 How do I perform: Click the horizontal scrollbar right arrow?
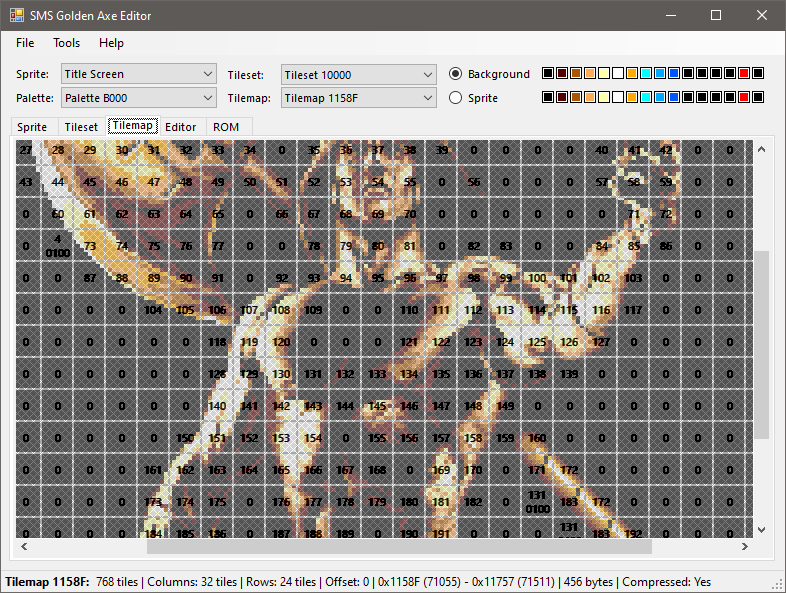click(x=745, y=546)
